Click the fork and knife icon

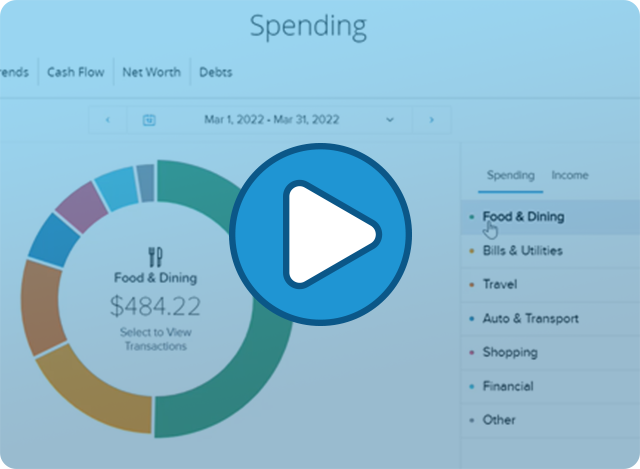point(155,257)
